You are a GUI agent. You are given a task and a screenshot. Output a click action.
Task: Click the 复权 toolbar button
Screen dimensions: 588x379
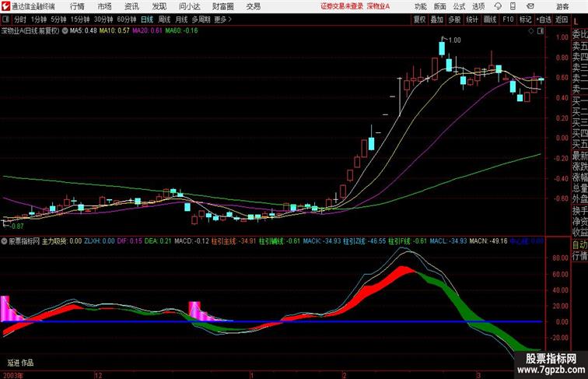tap(419, 19)
